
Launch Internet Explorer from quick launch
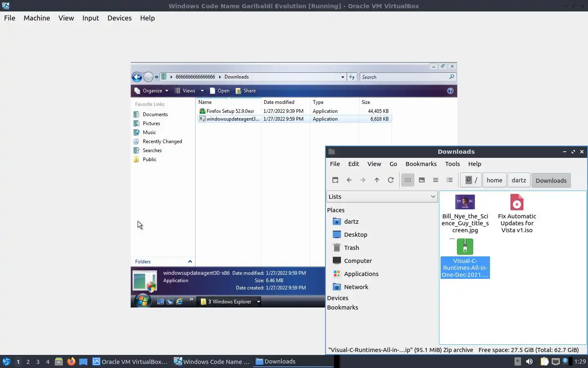click(x=179, y=302)
